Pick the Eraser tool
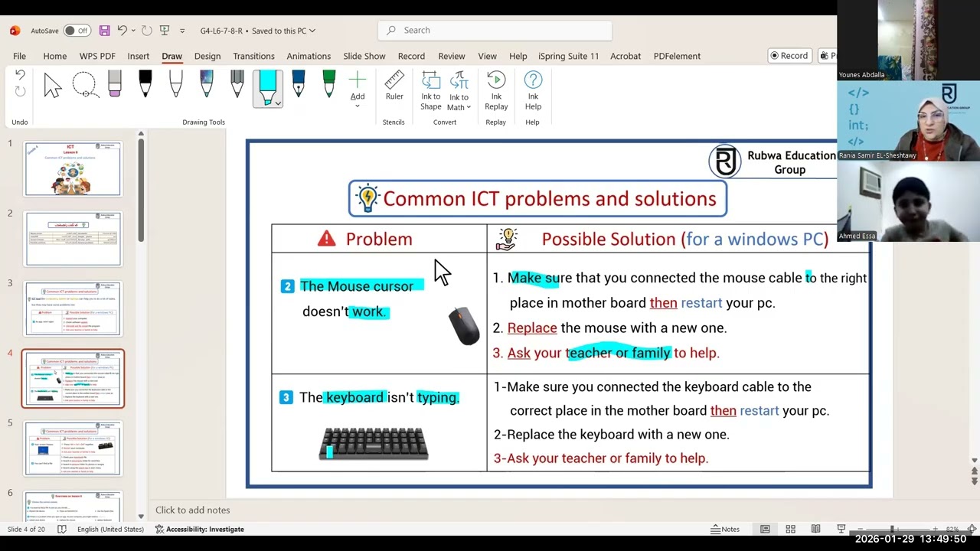The image size is (980, 551). click(x=115, y=84)
